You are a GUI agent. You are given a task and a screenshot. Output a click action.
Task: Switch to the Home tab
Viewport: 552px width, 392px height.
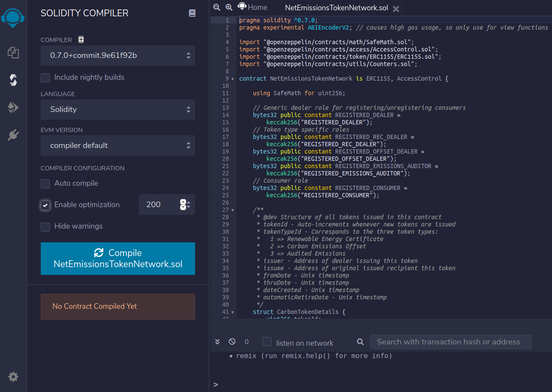(253, 7)
